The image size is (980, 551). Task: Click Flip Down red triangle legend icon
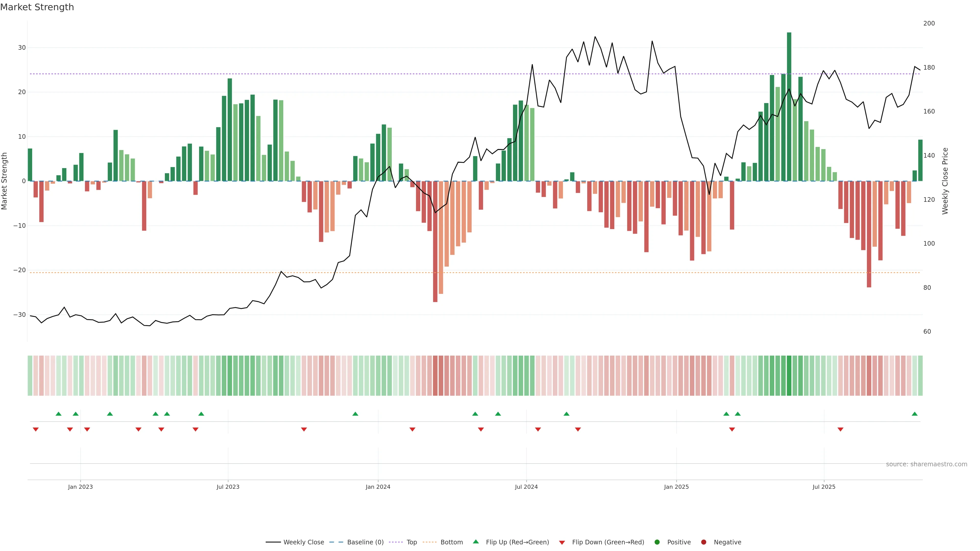pyautogui.click(x=562, y=542)
